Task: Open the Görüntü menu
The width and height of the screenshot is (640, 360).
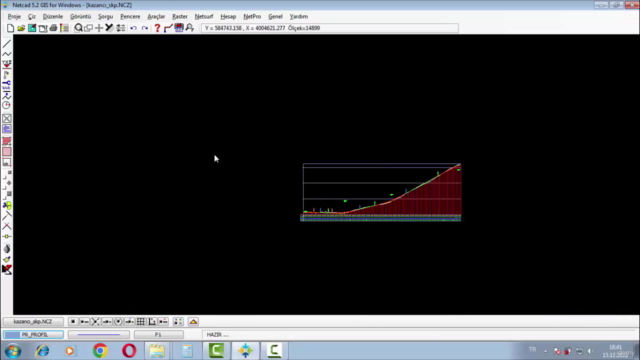Action: tap(80, 16)
